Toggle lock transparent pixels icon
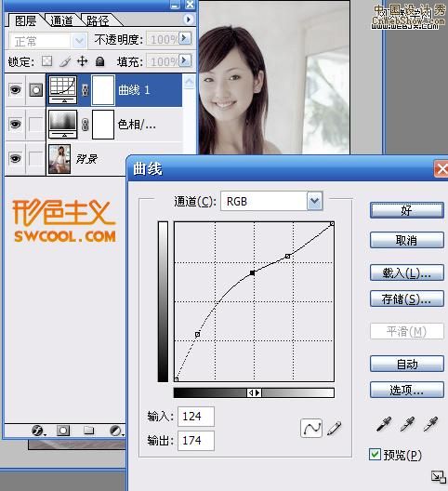 [x=47, y=61]
